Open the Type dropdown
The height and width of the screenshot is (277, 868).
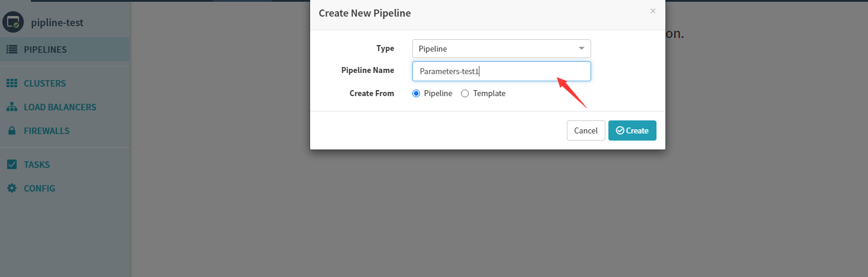click(x=501, y=49)
